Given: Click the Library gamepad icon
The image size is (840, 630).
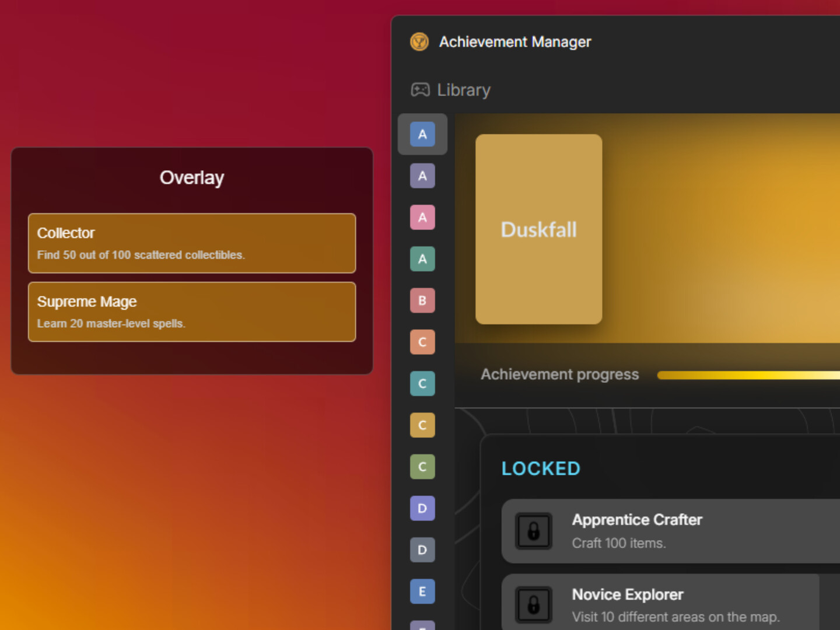Looking at the screenshot, I should coord(421,89).
